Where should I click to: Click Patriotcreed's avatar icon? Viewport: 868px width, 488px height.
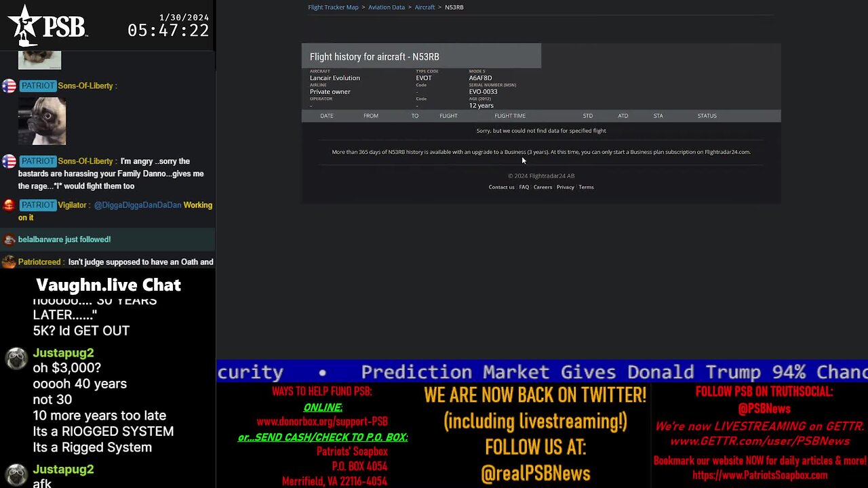(9, 262)
